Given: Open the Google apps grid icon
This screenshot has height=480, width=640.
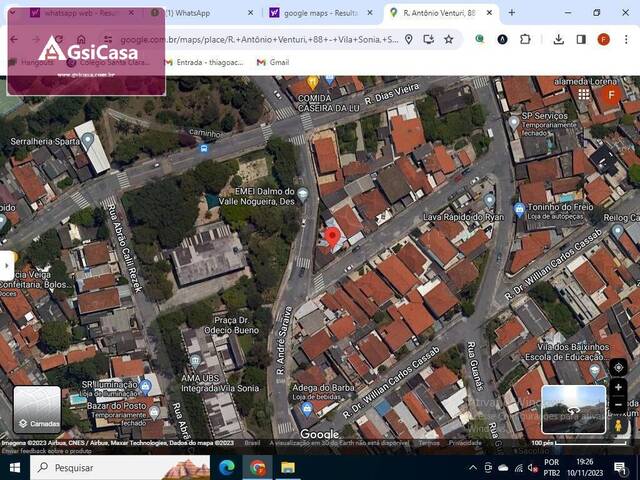Looking at the screenshot, I should (584, 95).
